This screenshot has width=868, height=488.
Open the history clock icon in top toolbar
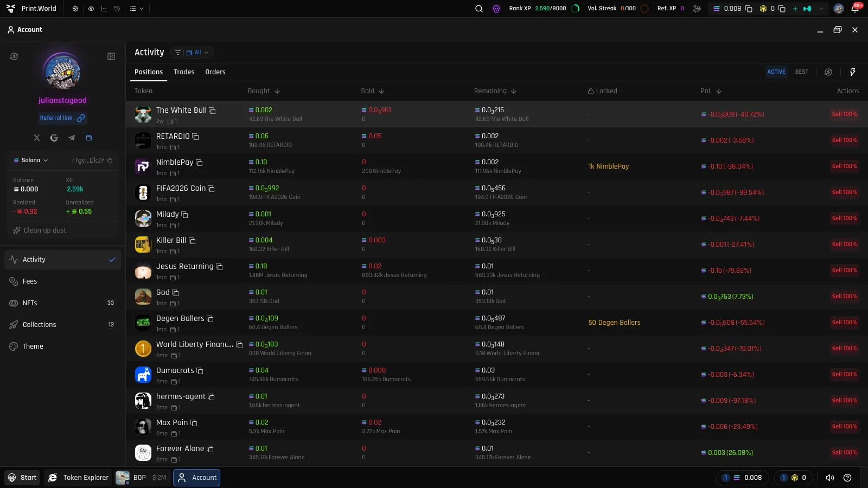coord(117,9)
